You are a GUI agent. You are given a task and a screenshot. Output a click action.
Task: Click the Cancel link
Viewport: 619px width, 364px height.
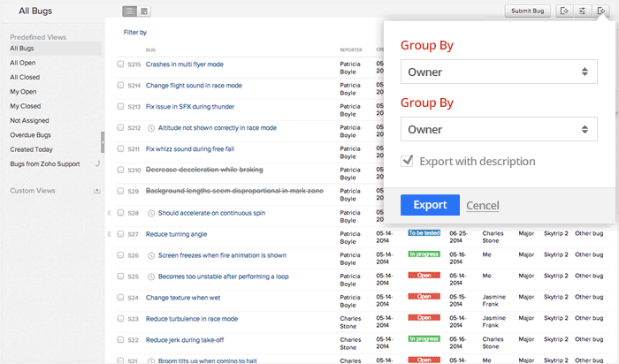pos(482,206)
